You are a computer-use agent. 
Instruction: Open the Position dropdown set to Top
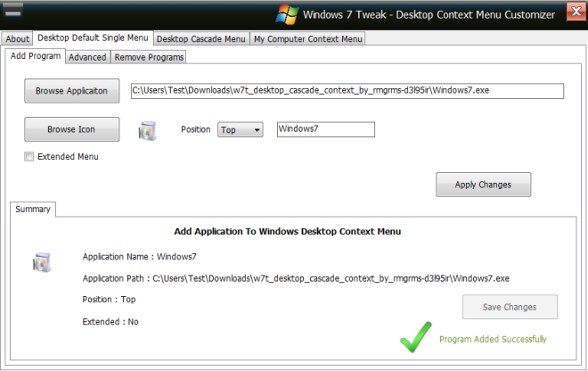click(241, 130)
